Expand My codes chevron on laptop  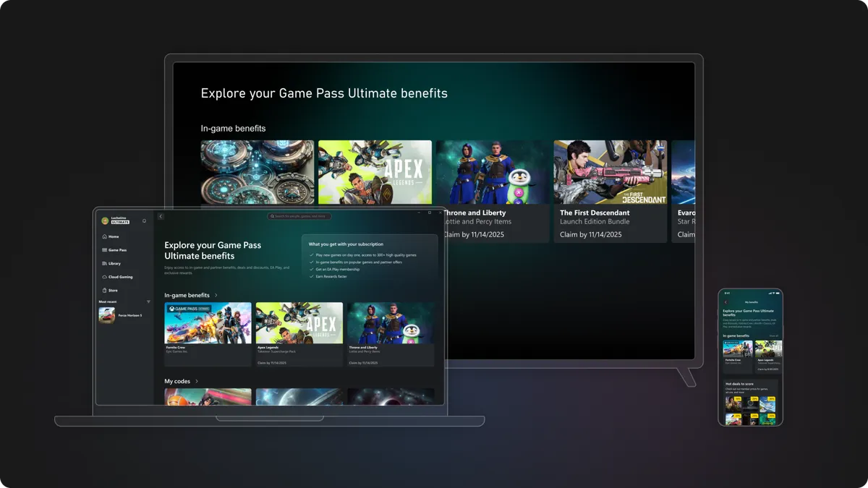pyautogui.click(x=197, y=381)
